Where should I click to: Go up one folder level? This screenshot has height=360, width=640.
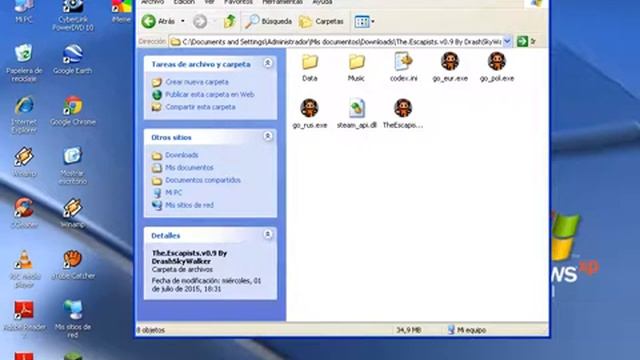coord(230,21)
